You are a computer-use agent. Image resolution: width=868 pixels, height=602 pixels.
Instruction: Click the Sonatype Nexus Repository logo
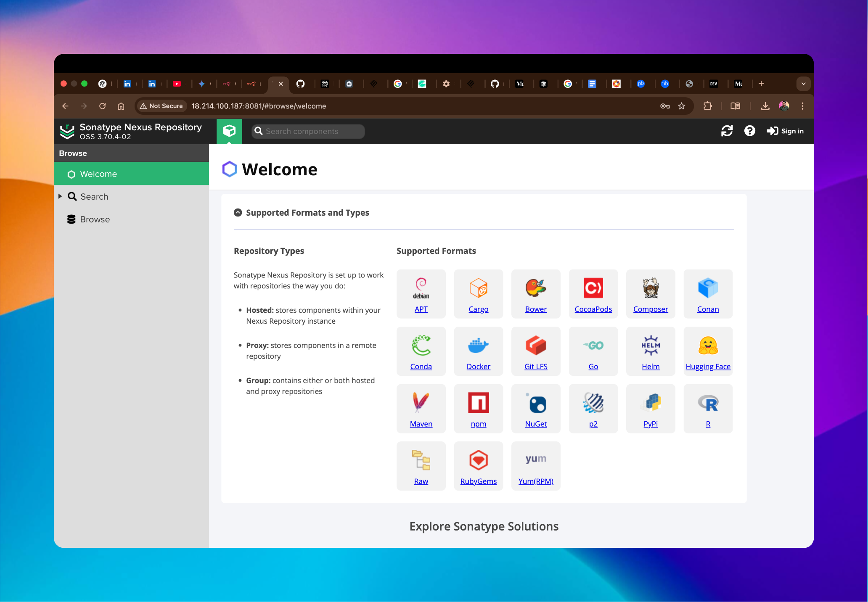coord(67,131)
